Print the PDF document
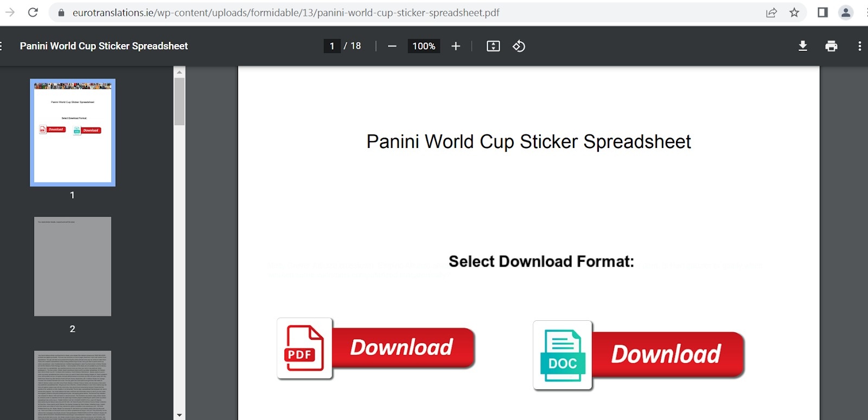The width and height of the screenshot is (868, 420). click(x=831, y=46)
